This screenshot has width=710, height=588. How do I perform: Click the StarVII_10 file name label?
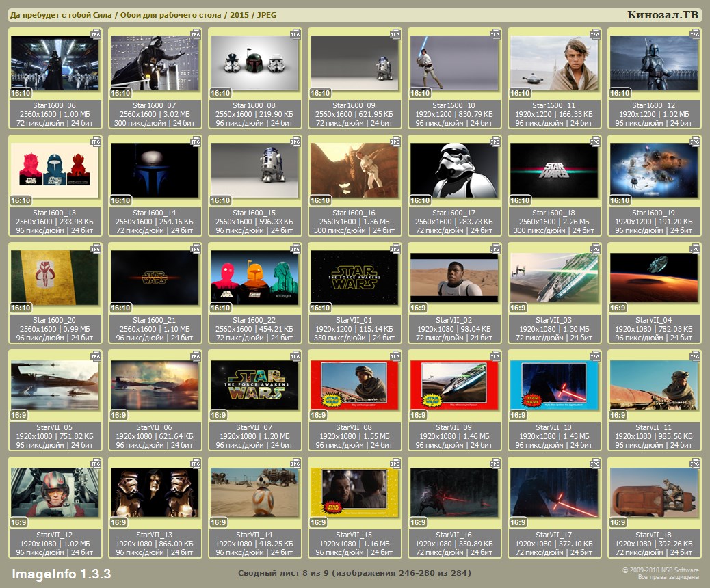(553, 427)
